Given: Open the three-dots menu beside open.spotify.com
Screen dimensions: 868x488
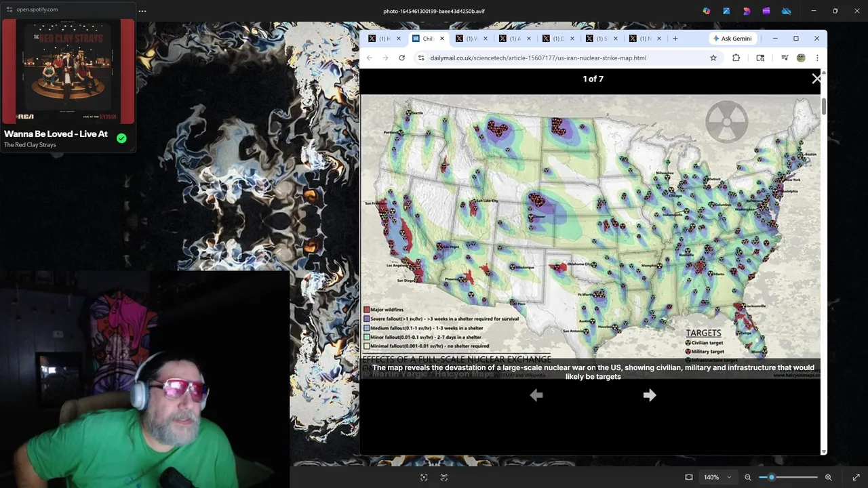Looking at the screenshot, I should click(142, 11).
